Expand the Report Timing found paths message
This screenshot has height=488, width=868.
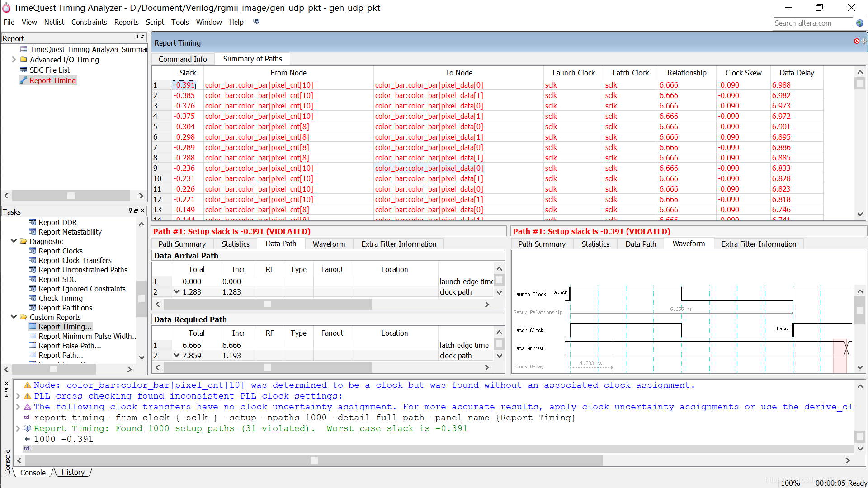coord(18,428)
